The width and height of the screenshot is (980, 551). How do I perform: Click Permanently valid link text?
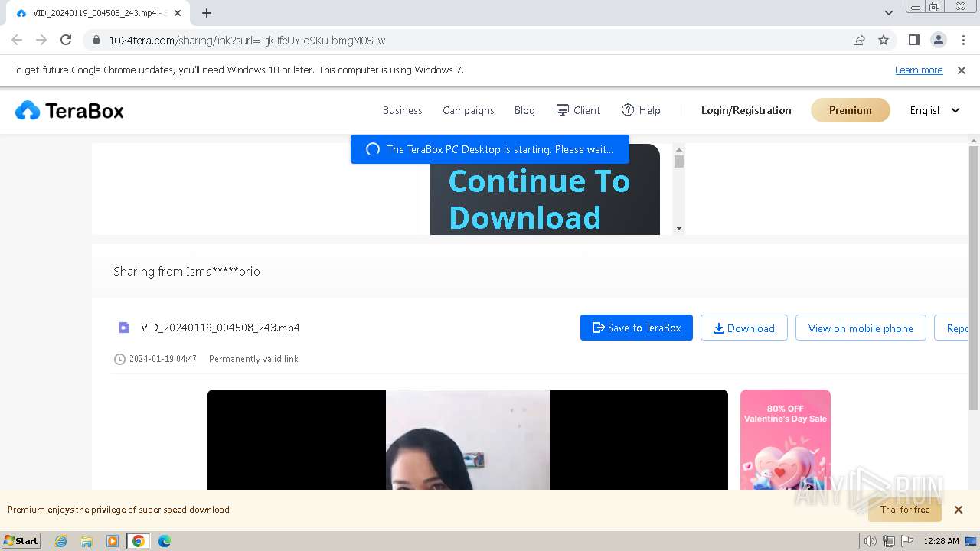point(253,359)
